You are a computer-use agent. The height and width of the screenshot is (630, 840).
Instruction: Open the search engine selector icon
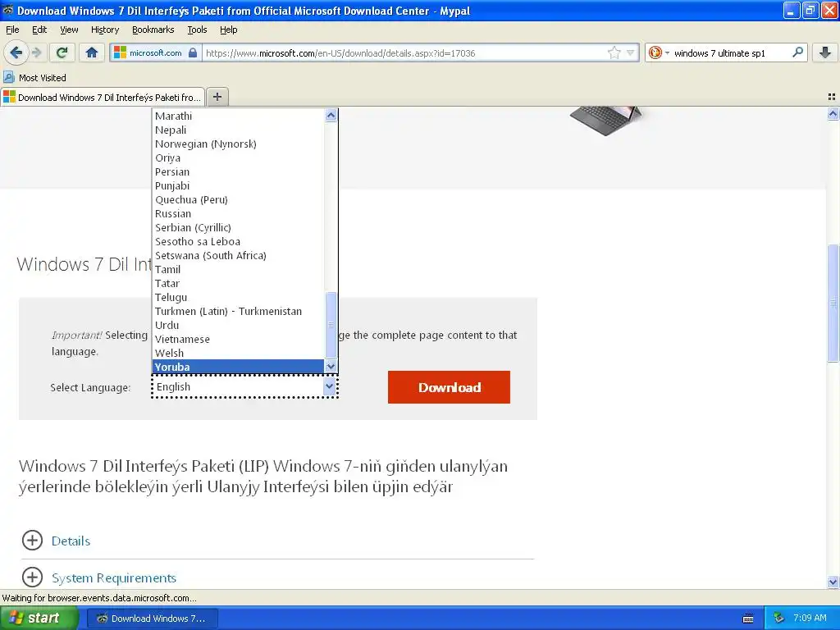coord(659,52)
